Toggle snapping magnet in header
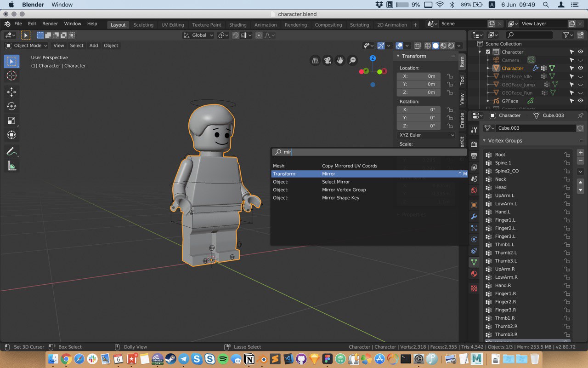588x368 pixels. tap(235, 35)
